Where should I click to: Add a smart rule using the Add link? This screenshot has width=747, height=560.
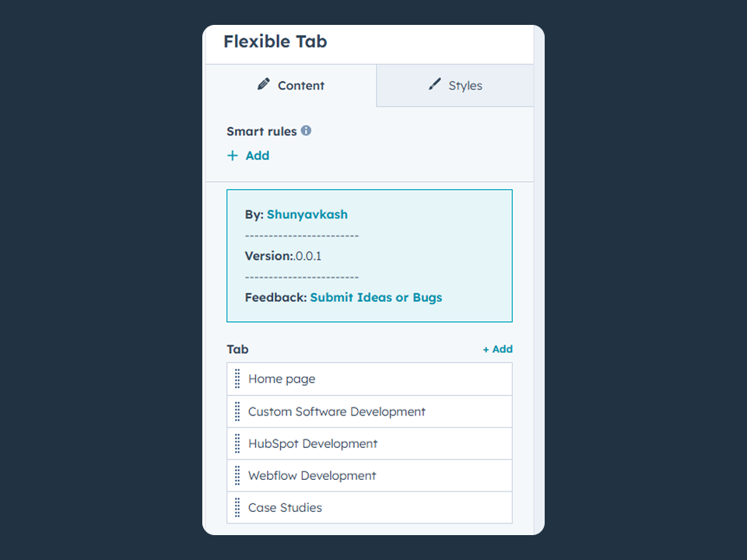(x=258, y=156)
